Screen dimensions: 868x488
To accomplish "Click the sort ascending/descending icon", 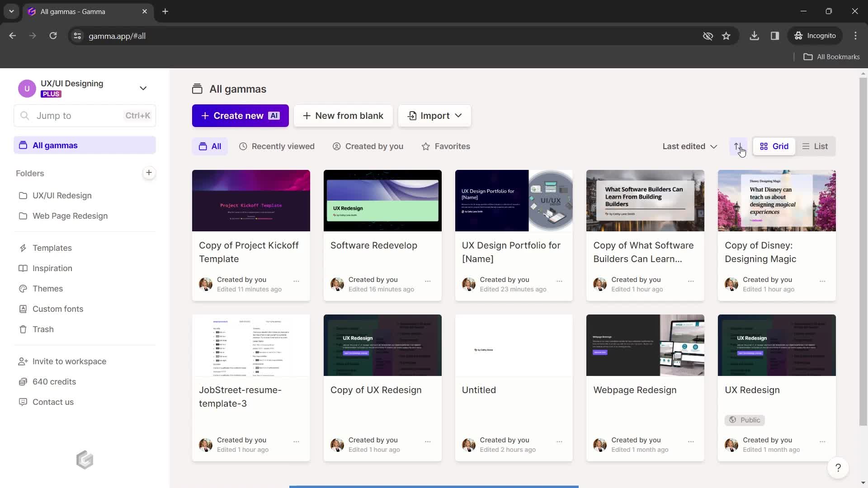I will coord(737,146).
